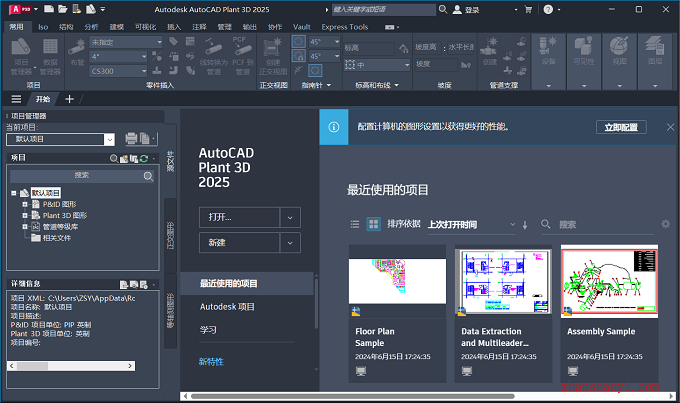The height and width of the screenshot is (403, 680).
Task: Click the title bar search magnifier icon
Action: pyautogui.click(x=443, y=9)
